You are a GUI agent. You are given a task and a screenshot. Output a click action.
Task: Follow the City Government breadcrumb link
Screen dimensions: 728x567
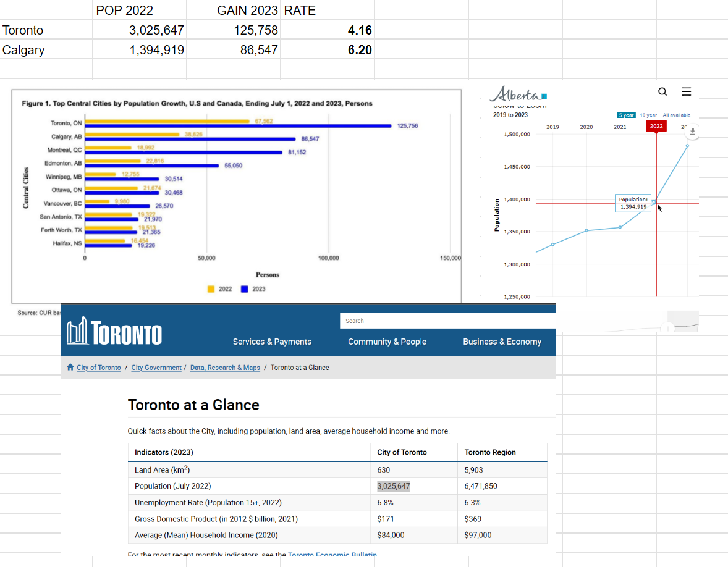coord(156,367)
